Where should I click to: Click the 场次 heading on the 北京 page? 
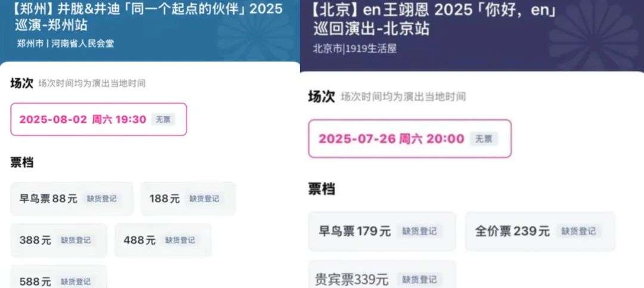(321, 97)
